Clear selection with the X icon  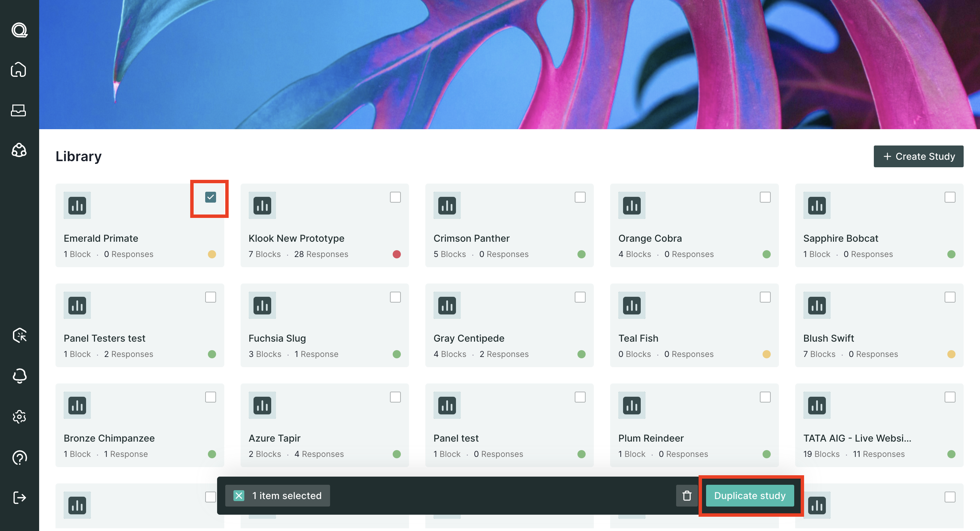pos(239,496)
